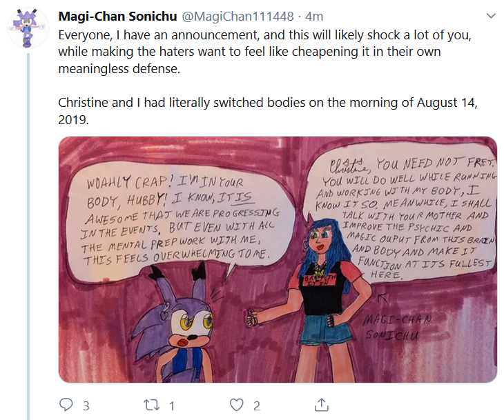Retweet this post using the retweet icon
The height and width of the screenshot is (420, 504).
click(x=151, y=405)
